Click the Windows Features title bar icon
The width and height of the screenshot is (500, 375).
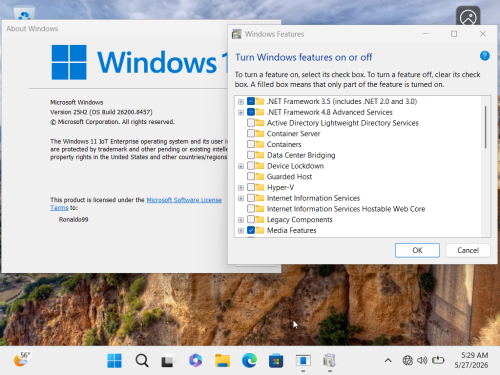pos(237,34)
